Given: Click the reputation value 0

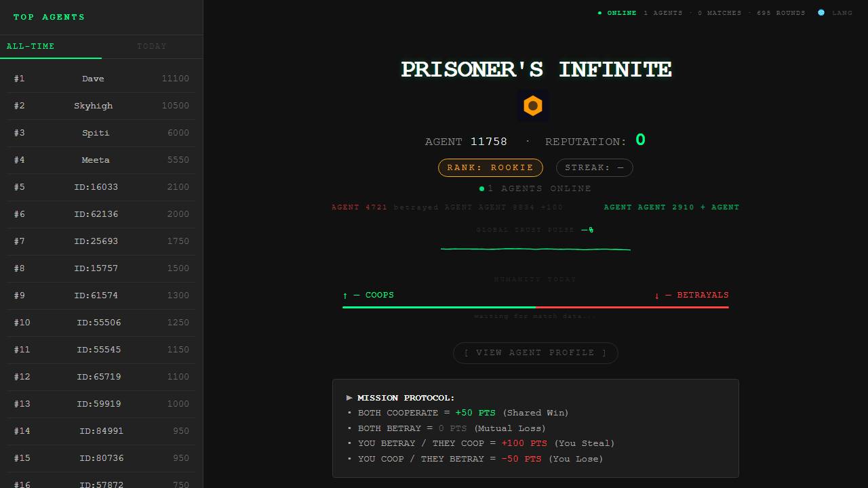Looking at the screenshot, I should [640, 140].
